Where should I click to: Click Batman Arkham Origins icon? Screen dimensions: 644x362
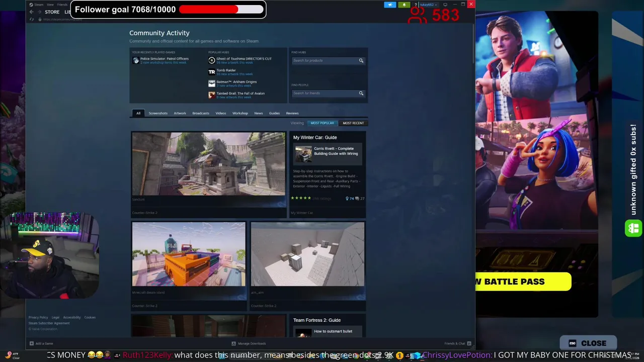tap(212, 83)
